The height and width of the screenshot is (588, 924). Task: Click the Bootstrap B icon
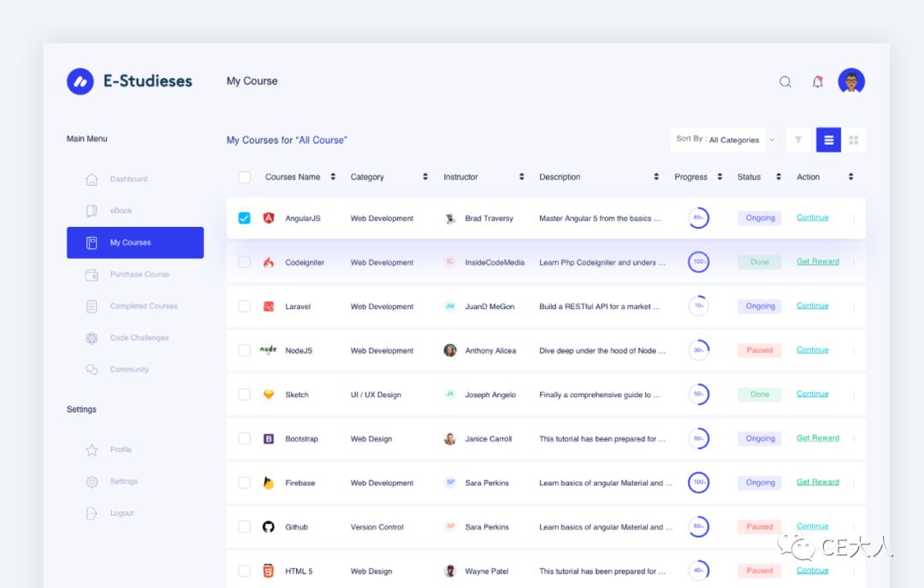pyautogui.click(x=269, y=439)
